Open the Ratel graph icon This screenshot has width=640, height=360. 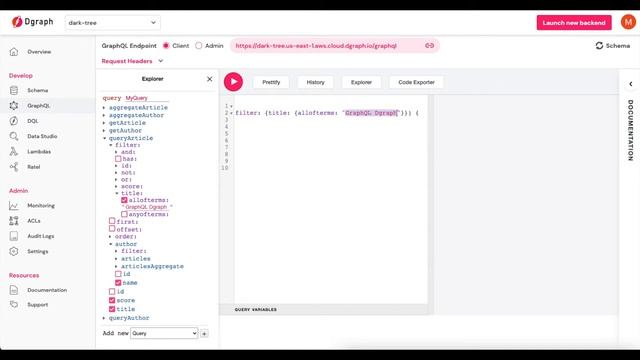point(14,167)
